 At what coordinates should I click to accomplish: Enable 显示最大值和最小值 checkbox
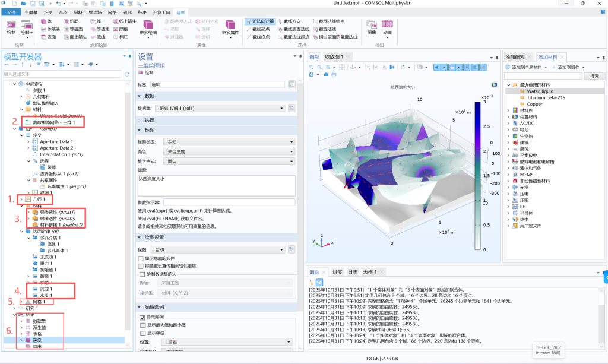pyautogui.click(x=141, y=325)
